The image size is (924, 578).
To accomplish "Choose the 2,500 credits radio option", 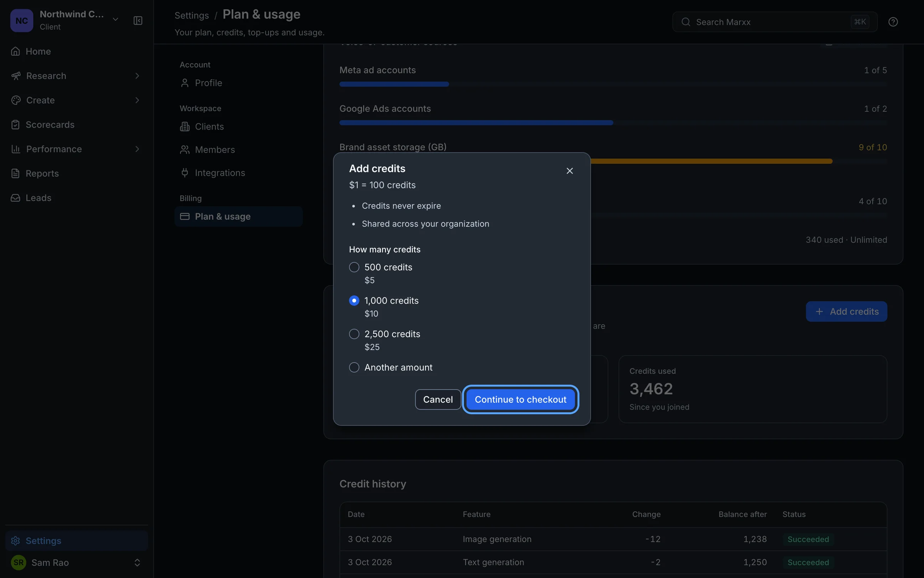I will click(x=354, y=334).
